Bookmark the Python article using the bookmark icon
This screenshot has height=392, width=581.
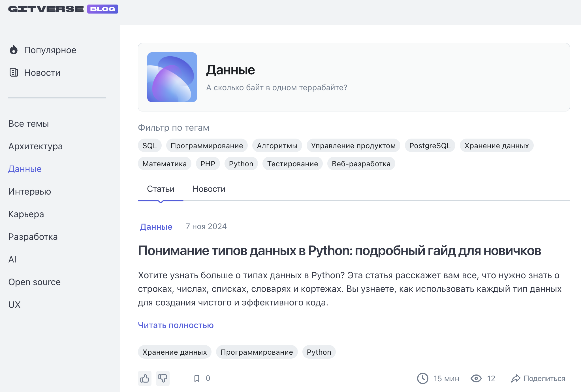[x=197, y=378]
